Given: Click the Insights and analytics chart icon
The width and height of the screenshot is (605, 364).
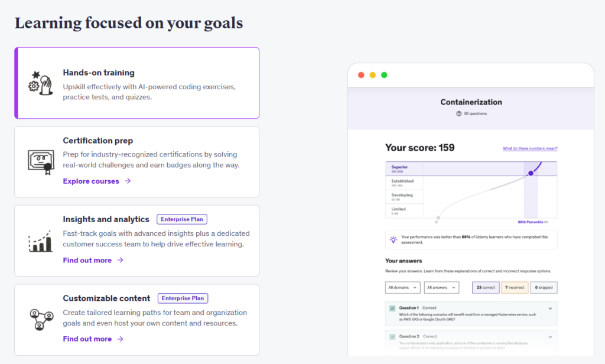Looking at the screenshot, I should click(x=40, y=240).
